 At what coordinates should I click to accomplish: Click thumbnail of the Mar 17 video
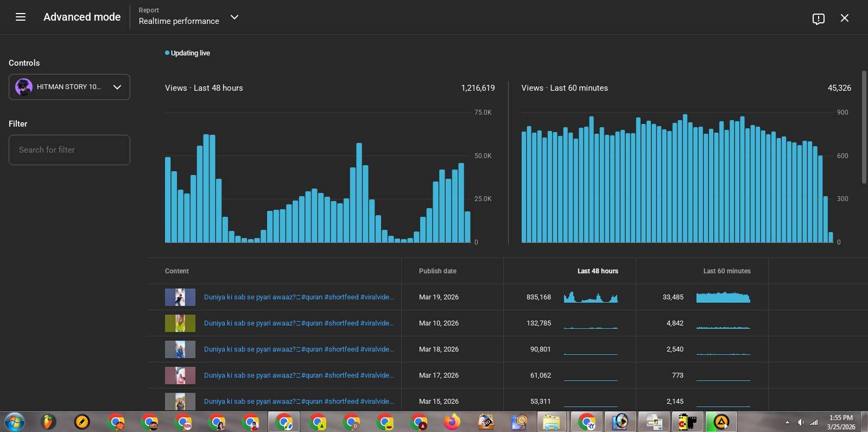click(x=180, y=375)
